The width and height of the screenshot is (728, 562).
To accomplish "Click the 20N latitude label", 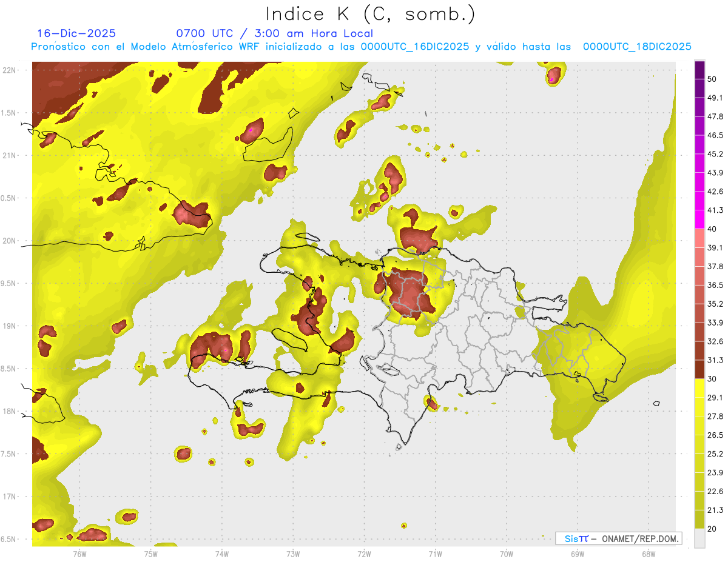I will click(10, 241).
